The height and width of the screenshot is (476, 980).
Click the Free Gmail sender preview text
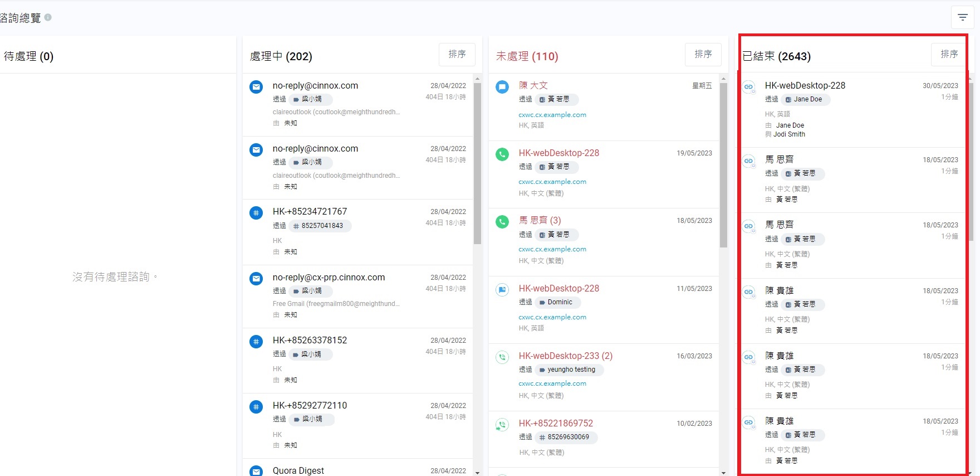[336, 304]
